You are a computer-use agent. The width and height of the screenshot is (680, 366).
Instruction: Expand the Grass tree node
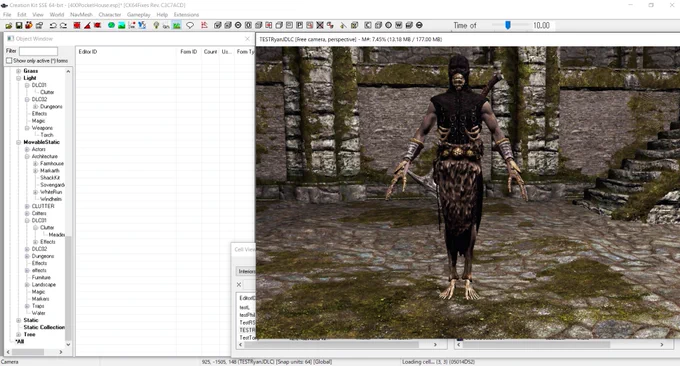19,71
